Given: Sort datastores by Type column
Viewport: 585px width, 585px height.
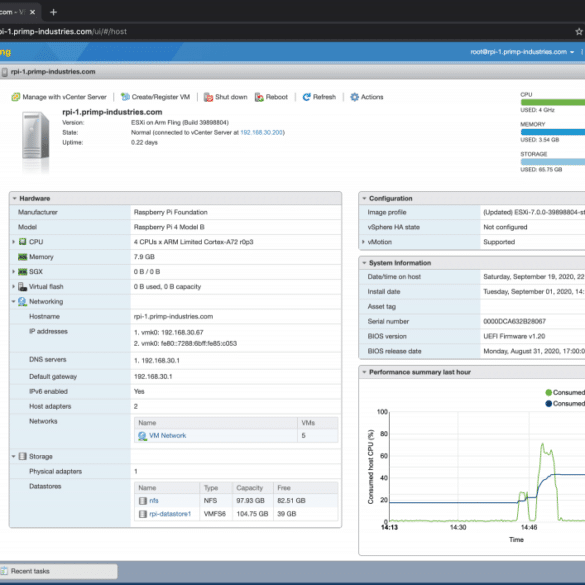Looking at the screenshot, I should pyautogui.click(x=216, y=488).
